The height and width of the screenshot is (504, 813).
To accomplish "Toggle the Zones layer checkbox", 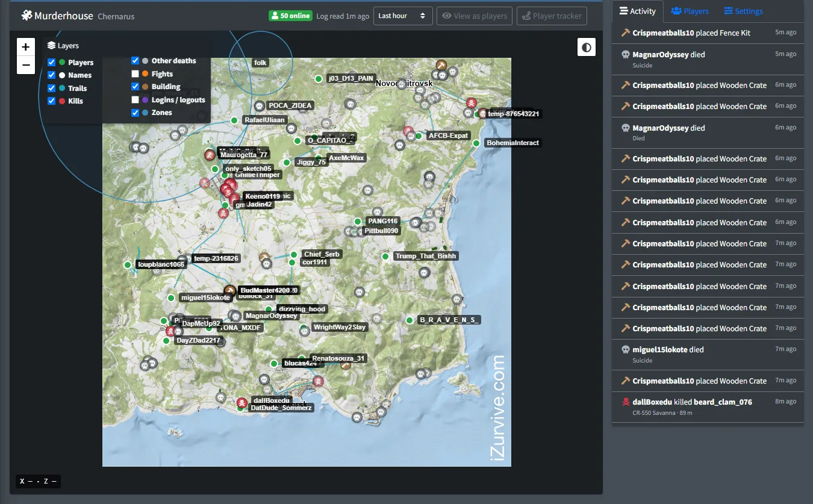I will 135,113.
